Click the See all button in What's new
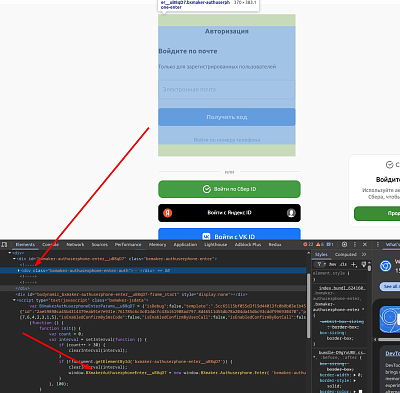400x393 pixels. (x=390, y=286)
